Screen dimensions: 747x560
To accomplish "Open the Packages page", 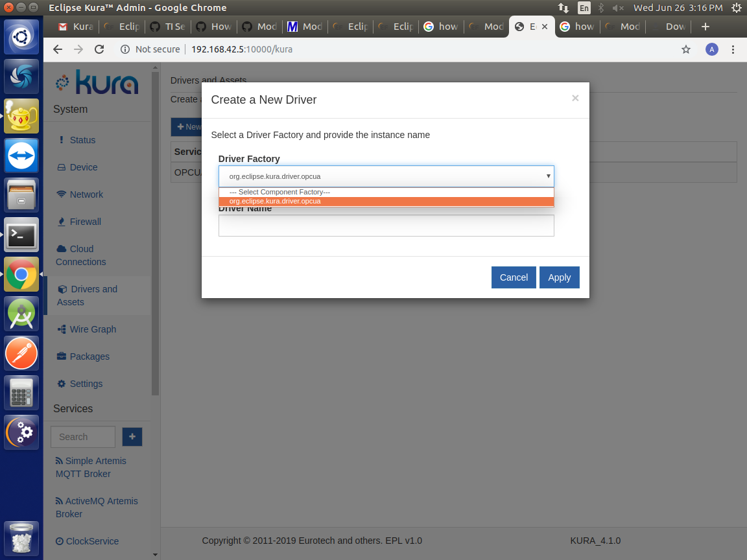I will tap(84, 356).
